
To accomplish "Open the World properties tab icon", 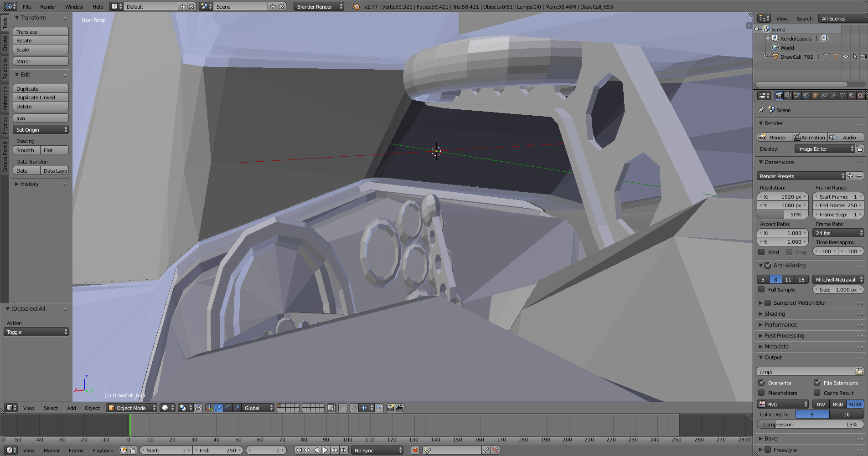I will [806, 96].
